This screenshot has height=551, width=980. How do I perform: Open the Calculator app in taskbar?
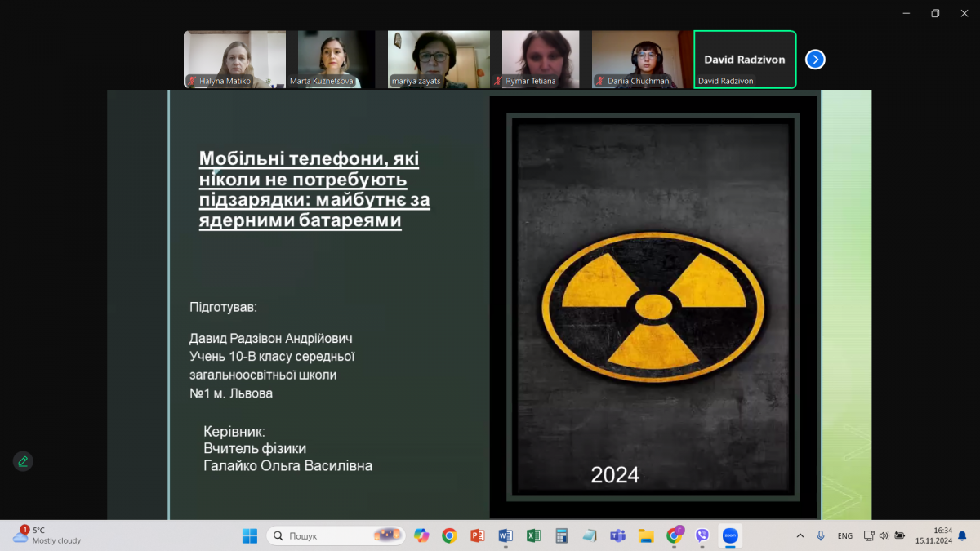pyautogui.click(x=562, y=535)
